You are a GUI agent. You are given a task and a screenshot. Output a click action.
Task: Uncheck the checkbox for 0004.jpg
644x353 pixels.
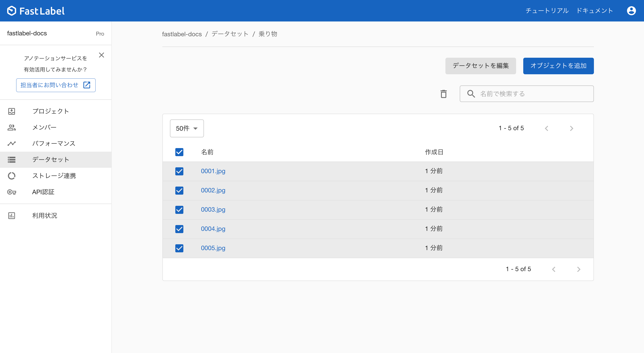coord(179,229)
